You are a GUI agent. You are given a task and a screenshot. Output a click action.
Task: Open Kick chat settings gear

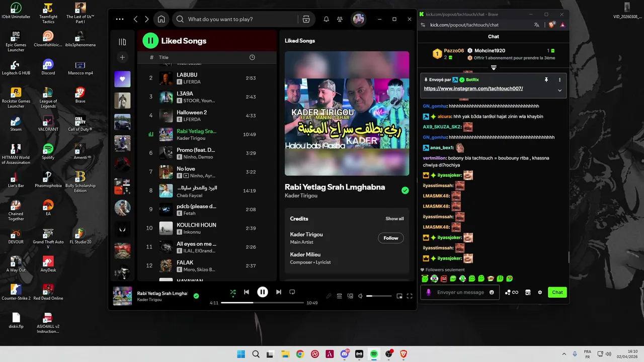click(x=540, y=292)
